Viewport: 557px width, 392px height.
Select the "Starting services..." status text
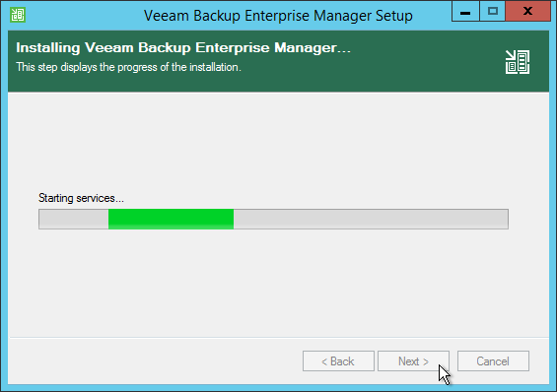coord(81,198)
